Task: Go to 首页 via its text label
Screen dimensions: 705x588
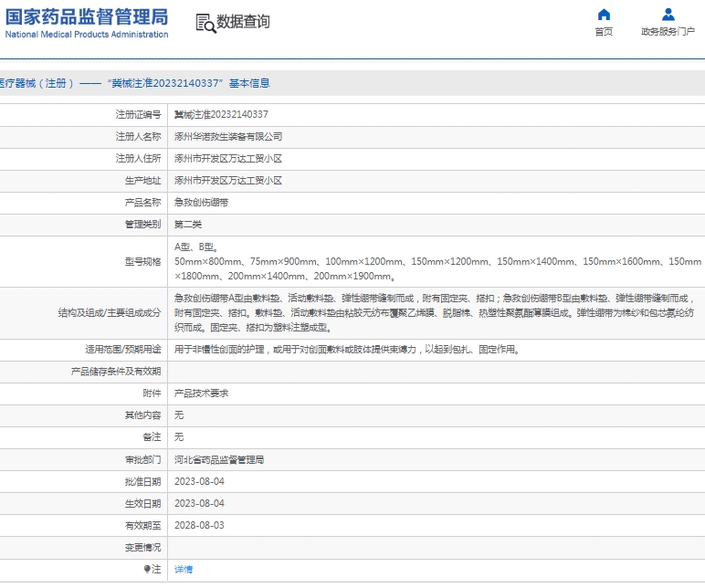Action: click(604, 32)
